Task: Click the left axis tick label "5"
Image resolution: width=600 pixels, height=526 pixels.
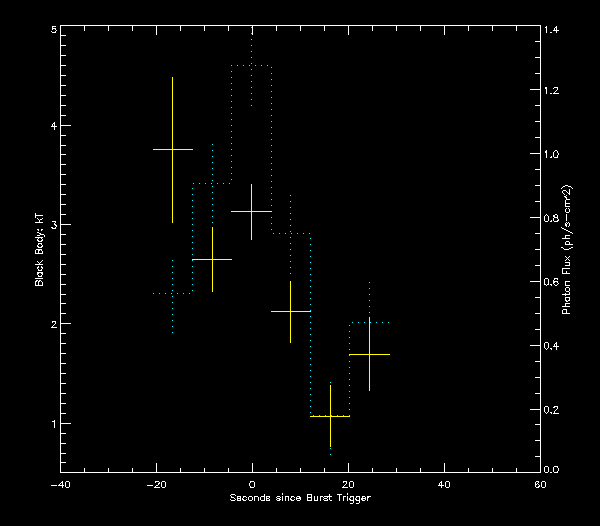Action: tap(52, 30)
